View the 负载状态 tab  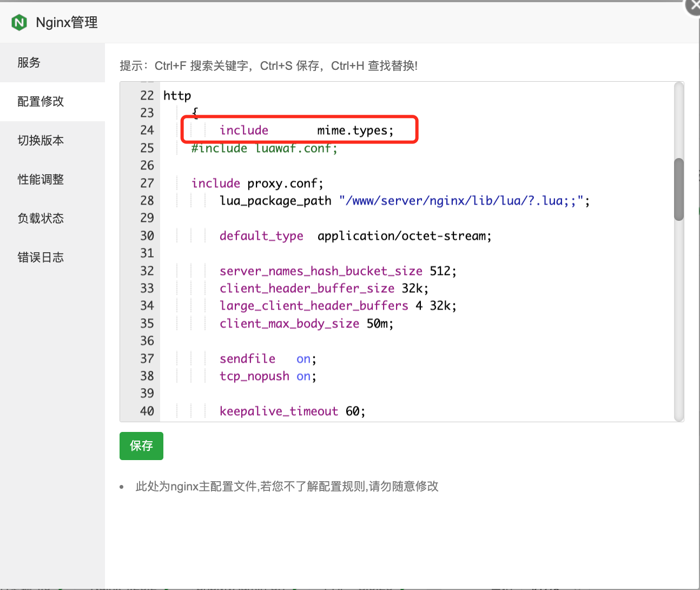(52, 219)
